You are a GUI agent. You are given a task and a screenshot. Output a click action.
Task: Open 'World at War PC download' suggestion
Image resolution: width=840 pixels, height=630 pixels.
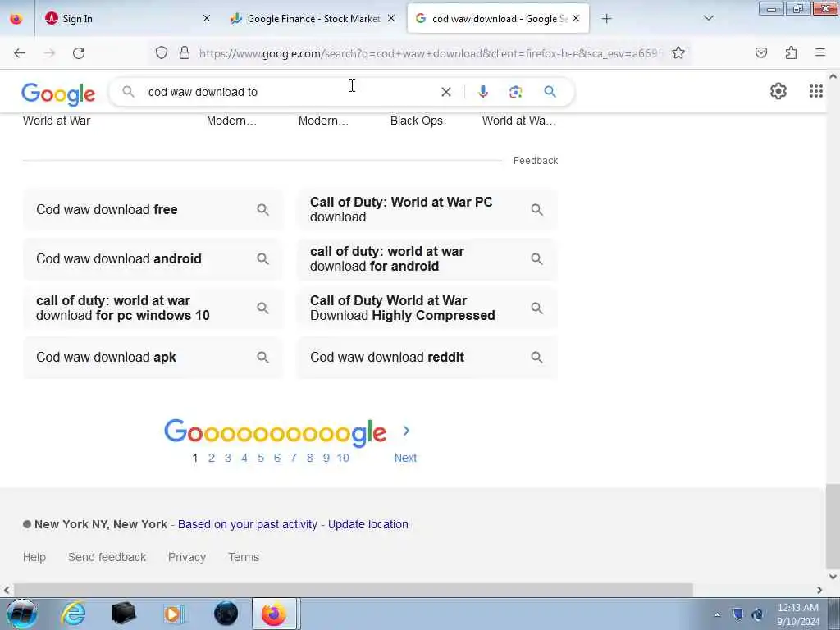pos(427,209)
